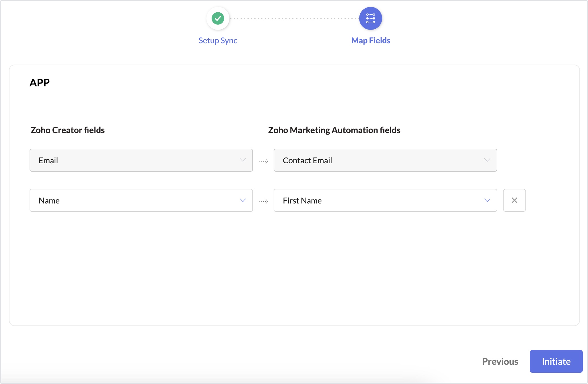This screenshot has width=588, height=384.
Task: Click the Setup Sync completed checkmark icon
Action: [x=218, y=18]
